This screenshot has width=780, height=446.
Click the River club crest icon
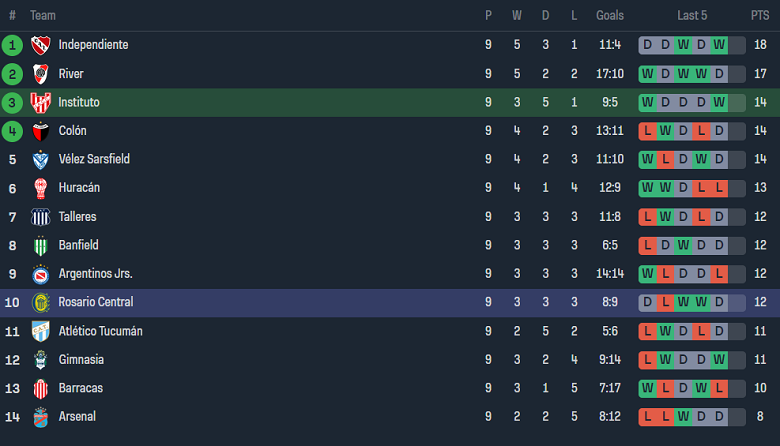coord(40,74)
